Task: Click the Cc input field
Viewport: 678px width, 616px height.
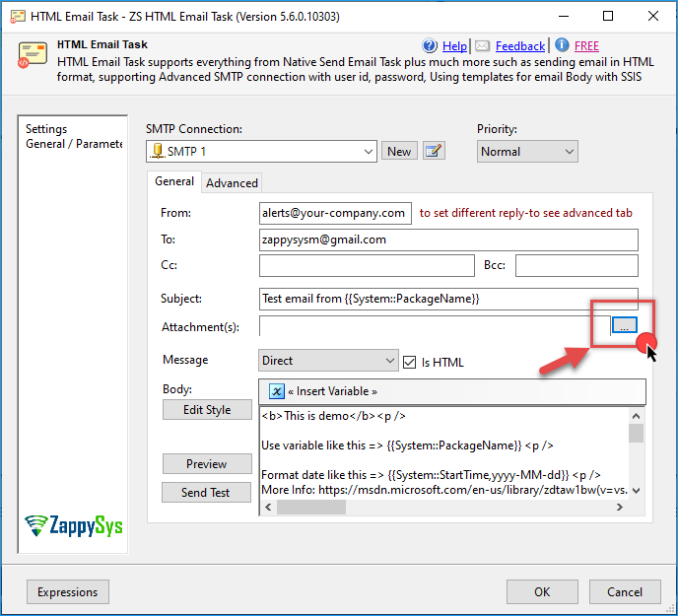Action: tap(367, 265)
